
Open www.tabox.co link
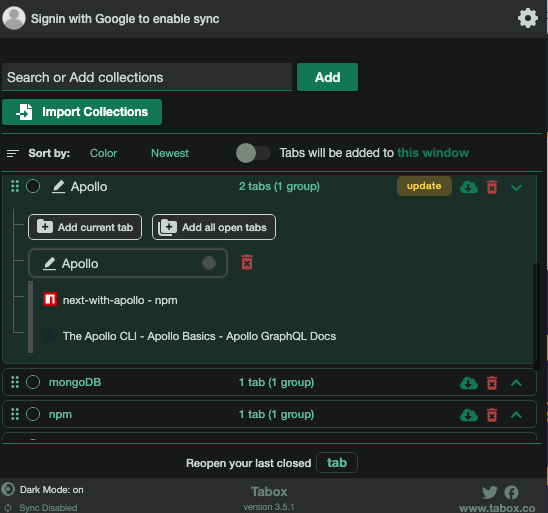pos(497,508)
